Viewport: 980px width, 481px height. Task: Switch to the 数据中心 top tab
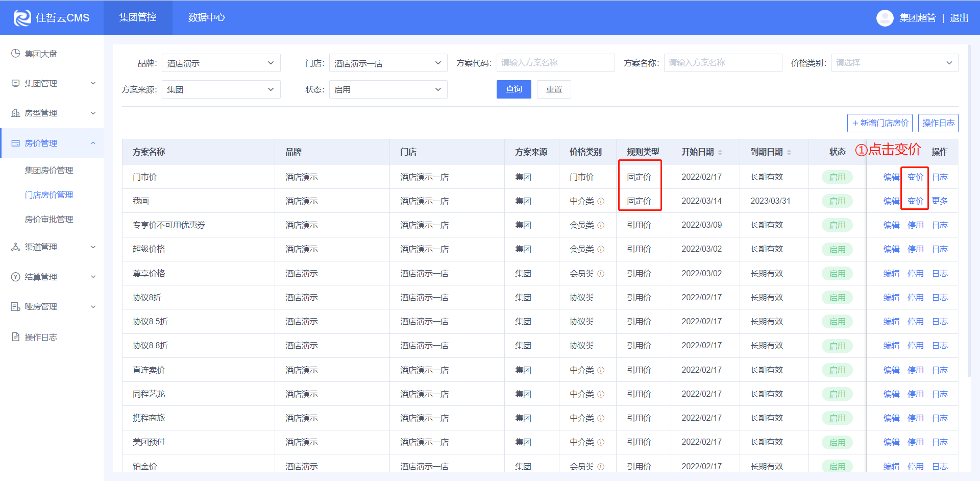pos(207,17)
